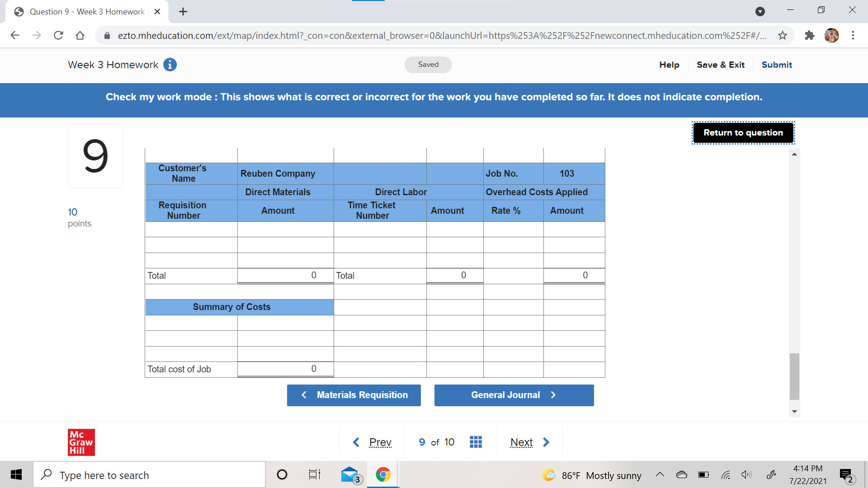
Task: Click the McGraw Hill logo
Action: (81, 442)
